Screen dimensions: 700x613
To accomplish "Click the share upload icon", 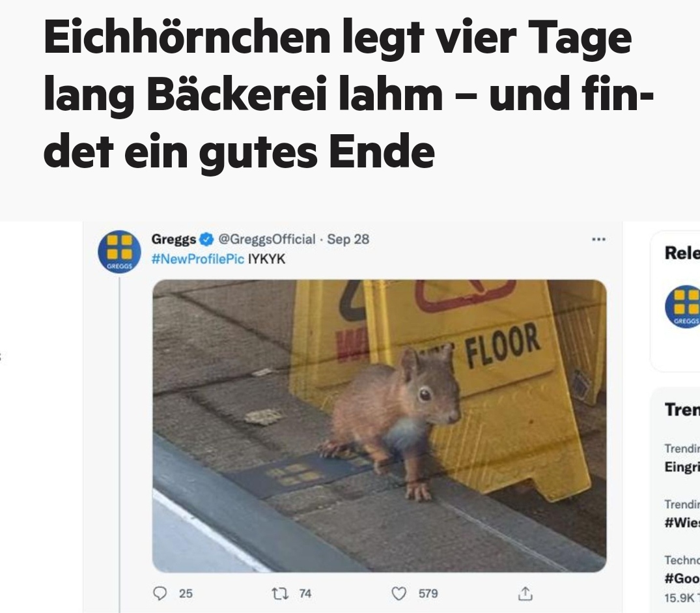I will (x=525, y=593).
